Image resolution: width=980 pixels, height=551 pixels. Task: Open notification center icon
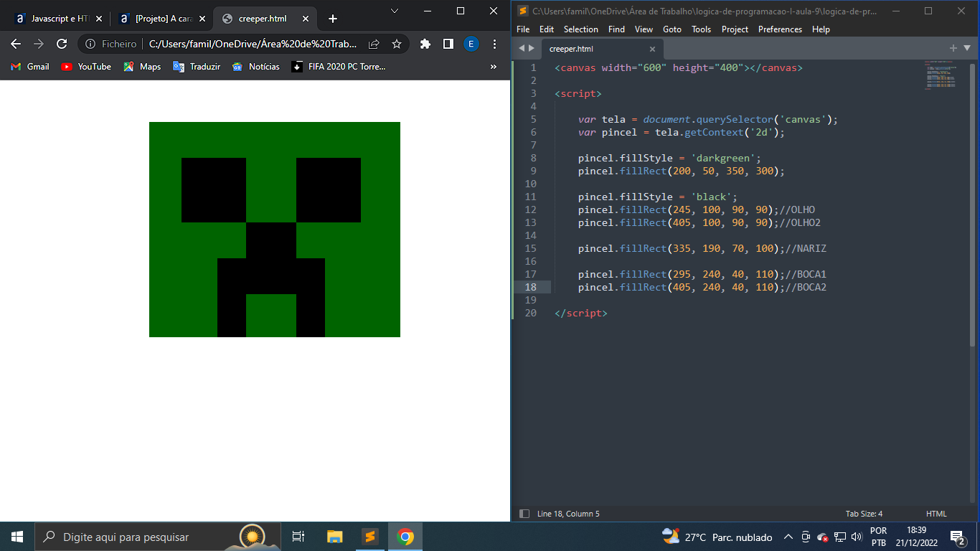coord(957,537)
